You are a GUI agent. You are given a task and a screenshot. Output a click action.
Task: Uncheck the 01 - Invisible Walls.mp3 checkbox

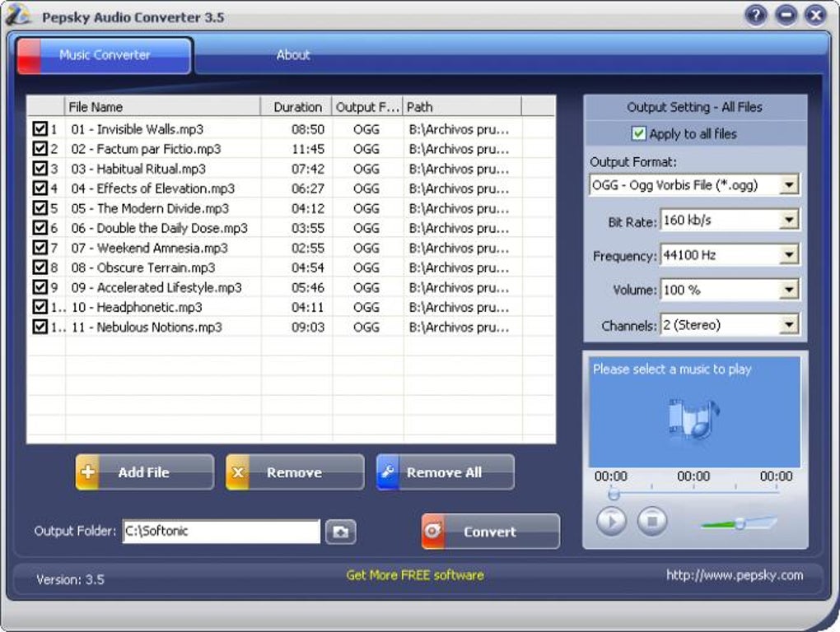pyautogui.click(x=40, y=128)
